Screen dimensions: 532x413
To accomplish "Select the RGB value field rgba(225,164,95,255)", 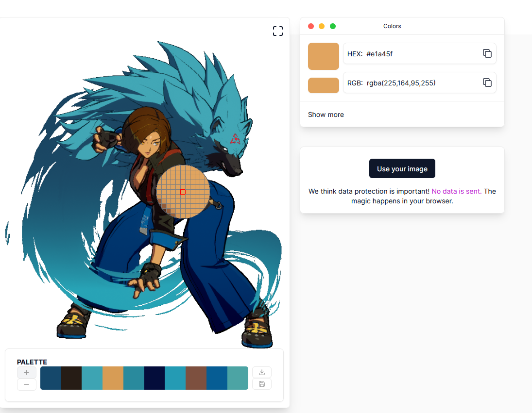I will tap(420, 83).
